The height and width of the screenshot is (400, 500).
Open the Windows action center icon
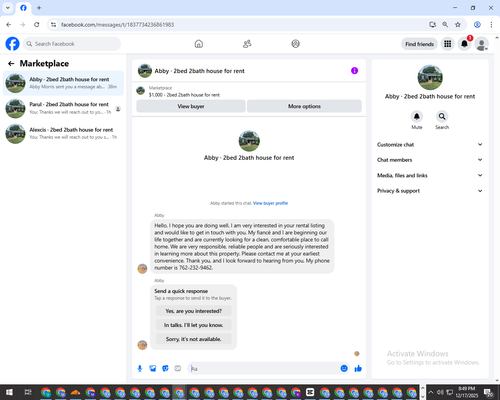(x=489, y=392)
